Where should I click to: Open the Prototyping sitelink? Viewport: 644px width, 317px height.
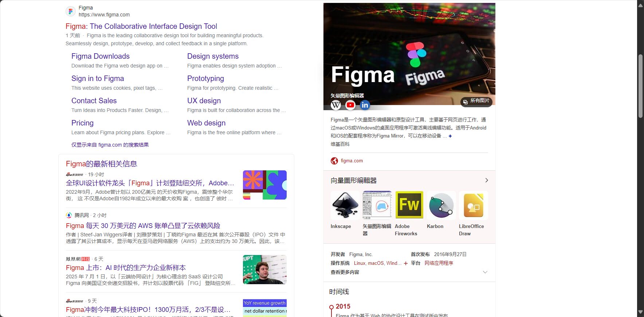coord(205,78)
